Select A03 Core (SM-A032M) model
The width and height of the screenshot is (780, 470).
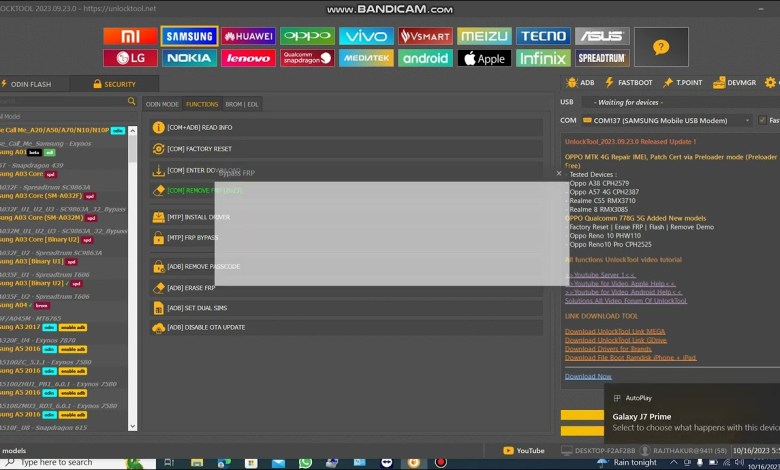pyautogui.click(x=49, y=218)
